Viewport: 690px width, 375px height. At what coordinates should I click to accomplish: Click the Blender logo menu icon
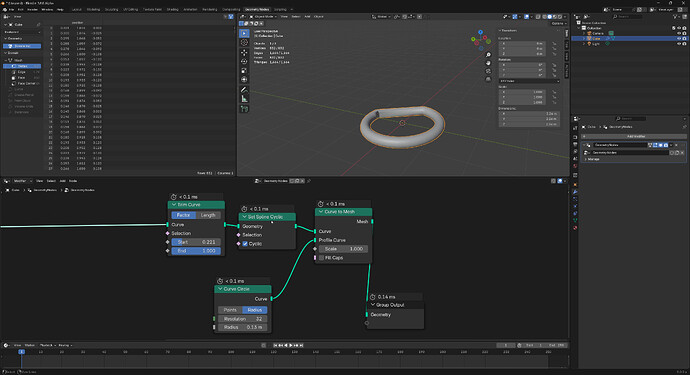click(x=4, y=9)
